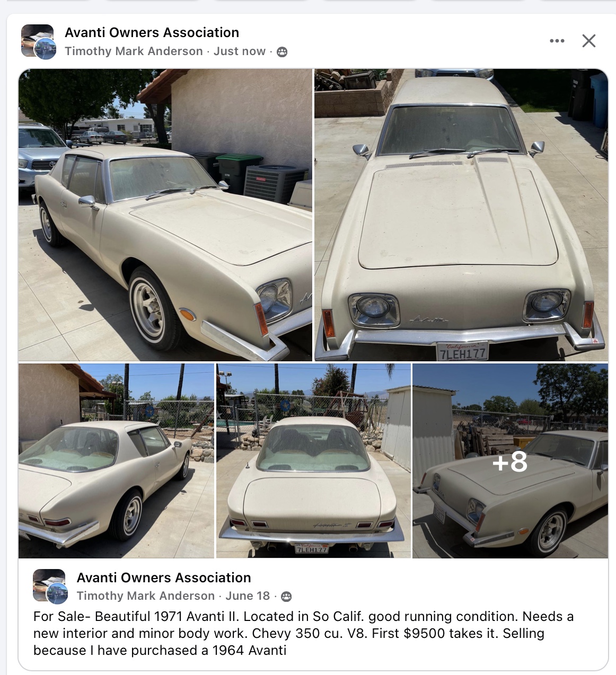This screenshot has height=675, width=616.
Task: Open the rear side view Avanti photo
Action: pos(116,460)
